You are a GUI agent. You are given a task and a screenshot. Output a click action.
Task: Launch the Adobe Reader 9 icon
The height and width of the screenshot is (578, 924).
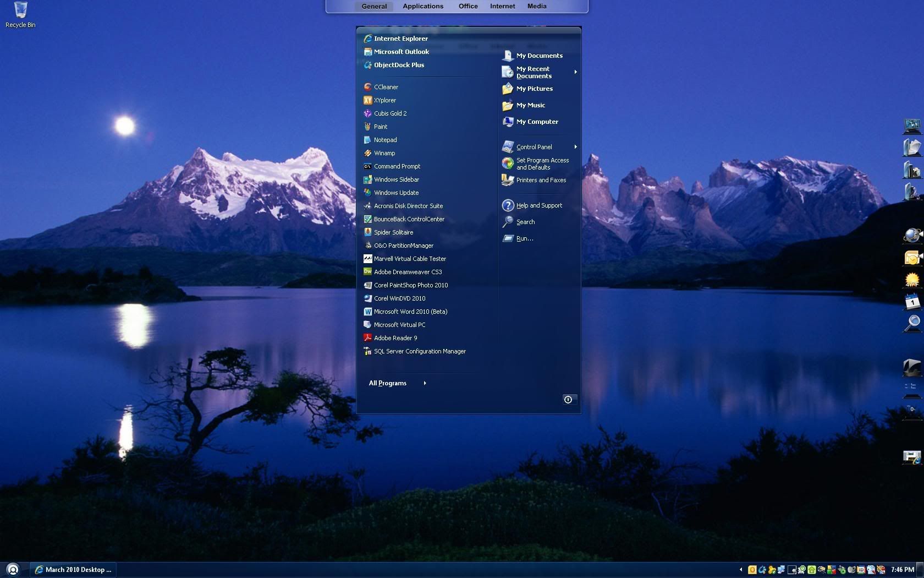click(x=367, y=338)
